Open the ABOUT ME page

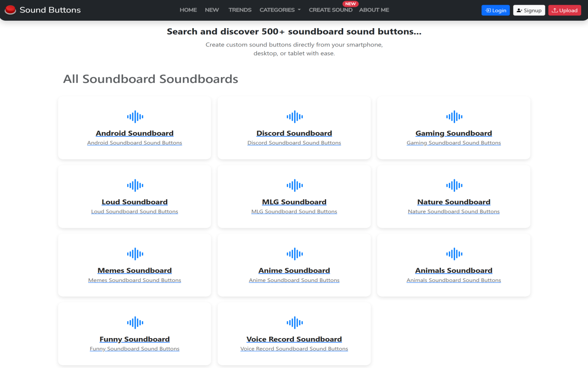pyautogui.click(x=373, y=10)
